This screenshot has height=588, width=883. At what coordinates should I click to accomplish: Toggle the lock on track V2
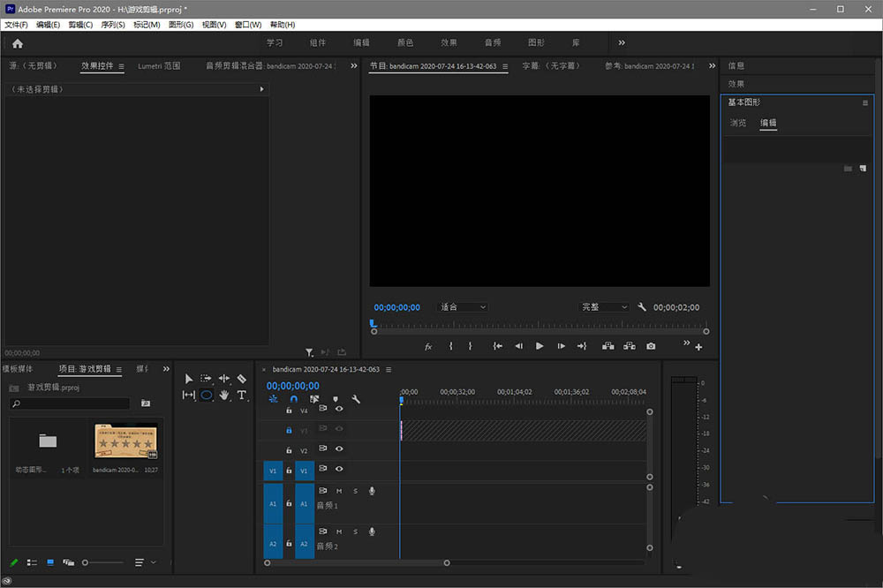pyautogui.click(x=289, y=449)
